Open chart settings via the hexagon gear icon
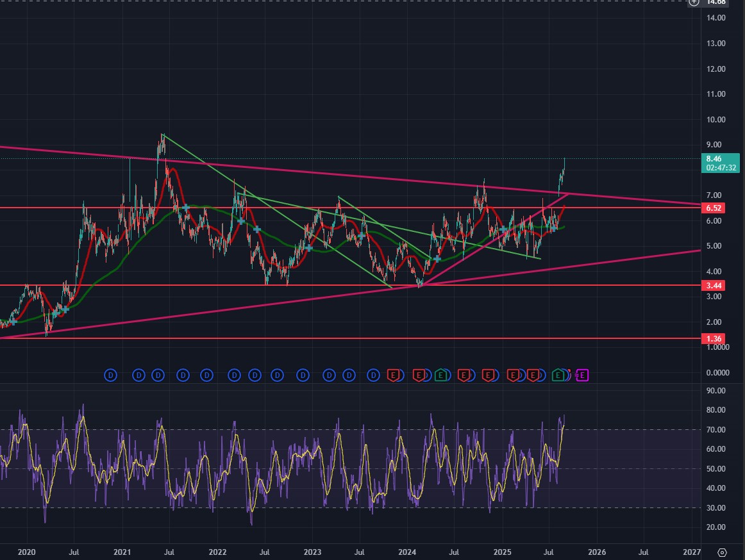Image resolution: width=745 pixels, height=560 pixels. point(723,552)
